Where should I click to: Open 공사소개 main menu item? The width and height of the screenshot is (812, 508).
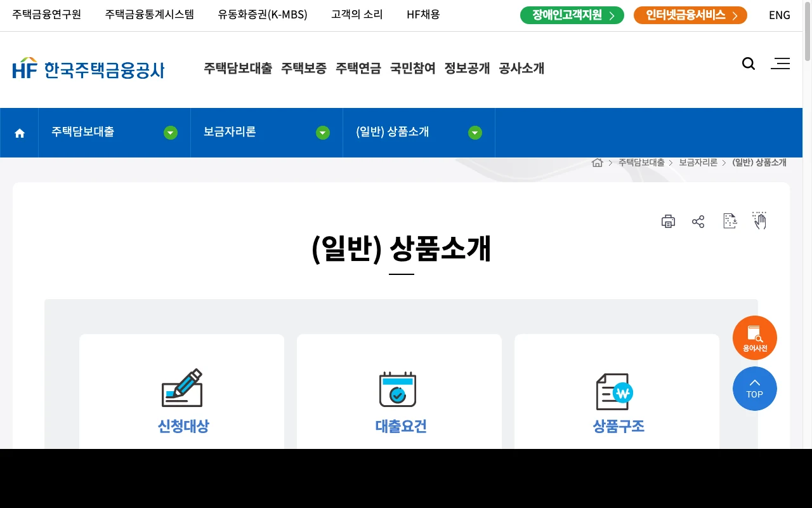522,68
